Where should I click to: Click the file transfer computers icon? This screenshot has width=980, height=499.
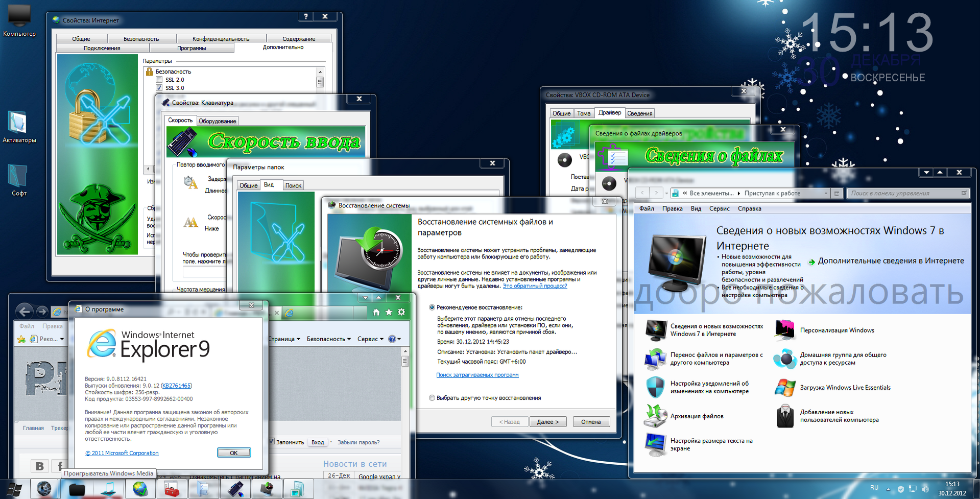point(655,359)
